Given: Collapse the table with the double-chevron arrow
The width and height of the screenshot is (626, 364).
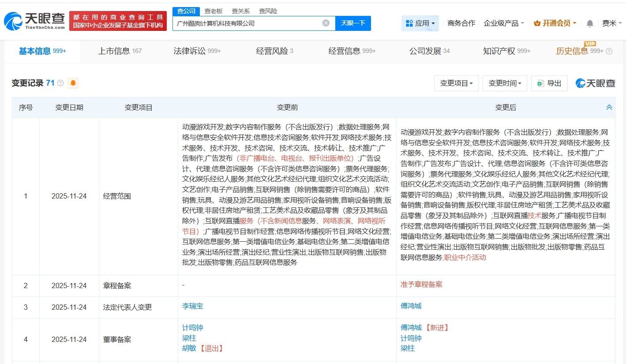Looking at the screenshot, I should click(609, 107).
